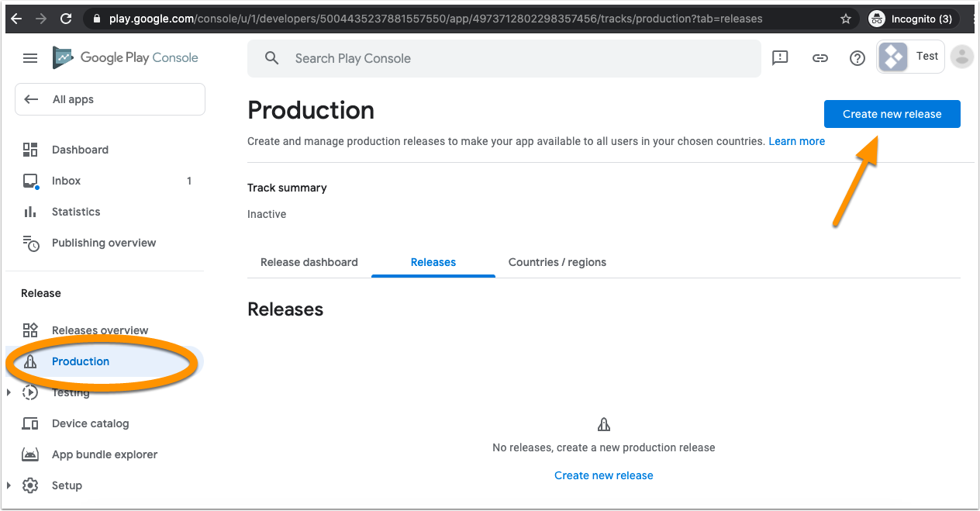Open Publishing overview in the sidebar
This screenshot has height=511, width=980.
click(x=105, y=243)
